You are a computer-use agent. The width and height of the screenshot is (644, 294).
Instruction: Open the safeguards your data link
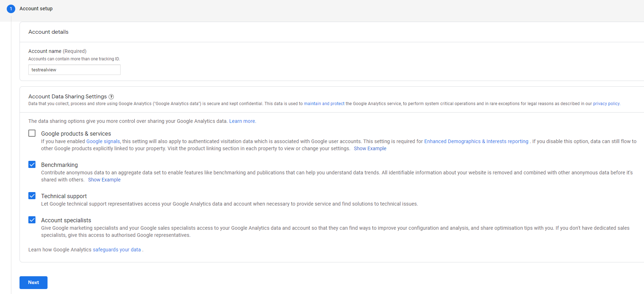tap(117, 250)
